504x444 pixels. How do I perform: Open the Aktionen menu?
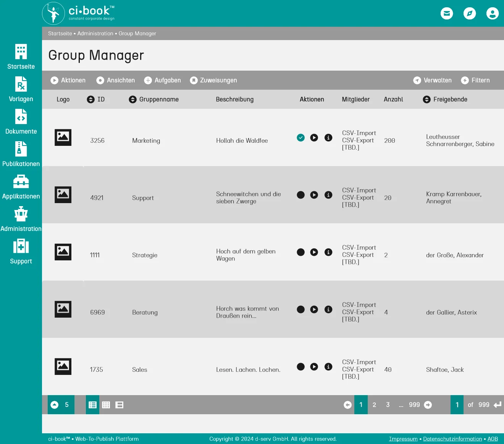point(68,80)
